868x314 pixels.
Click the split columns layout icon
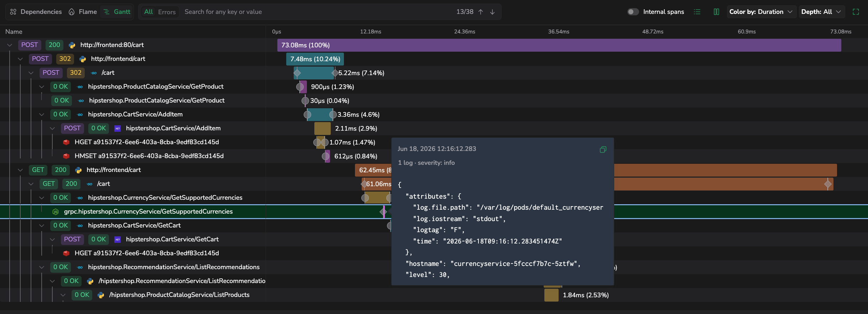[716, 12]
